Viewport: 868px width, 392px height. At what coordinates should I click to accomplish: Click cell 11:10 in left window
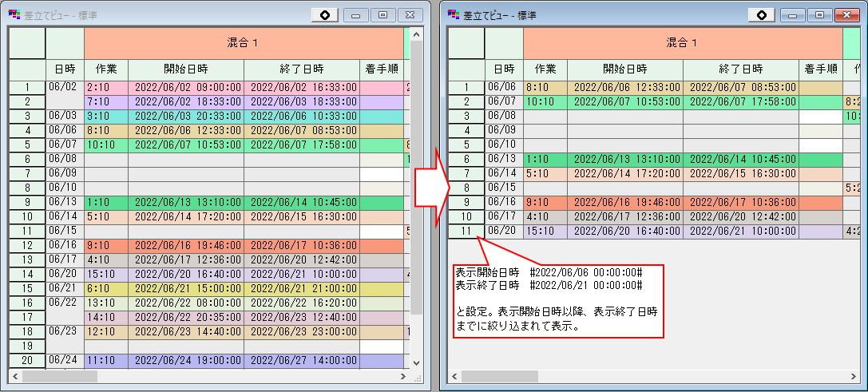[106, 362]
